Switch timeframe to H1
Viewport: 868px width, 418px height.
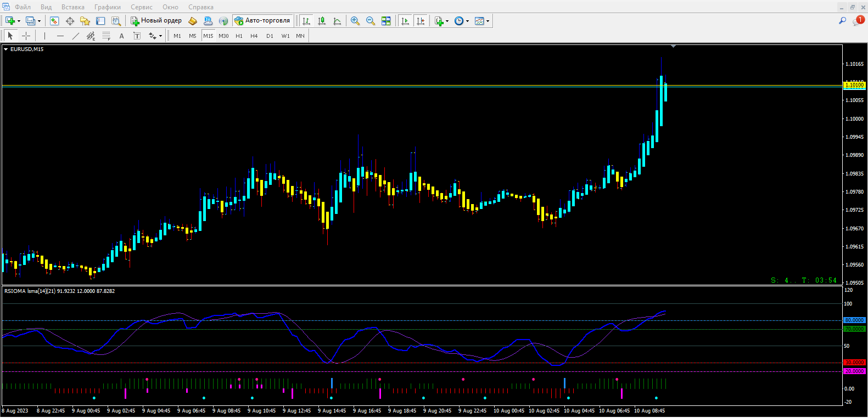pyautogui.click(x=239, y=36)
